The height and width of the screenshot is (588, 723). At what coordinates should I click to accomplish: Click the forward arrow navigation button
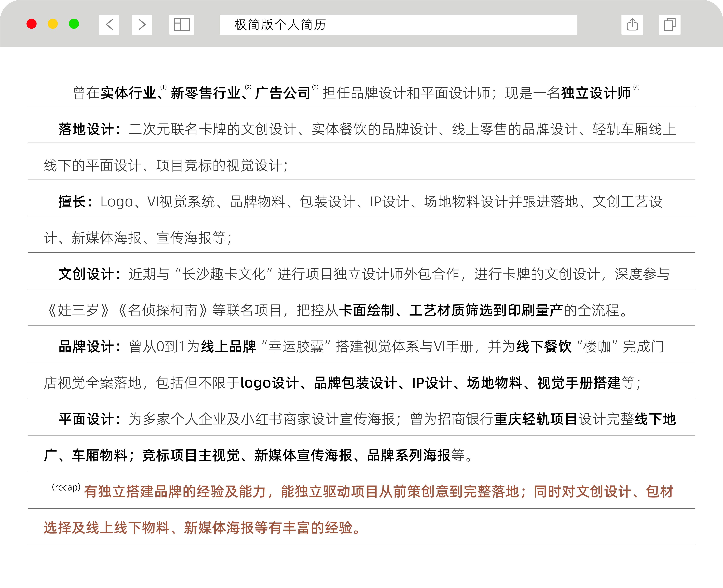tap(142, 24)
